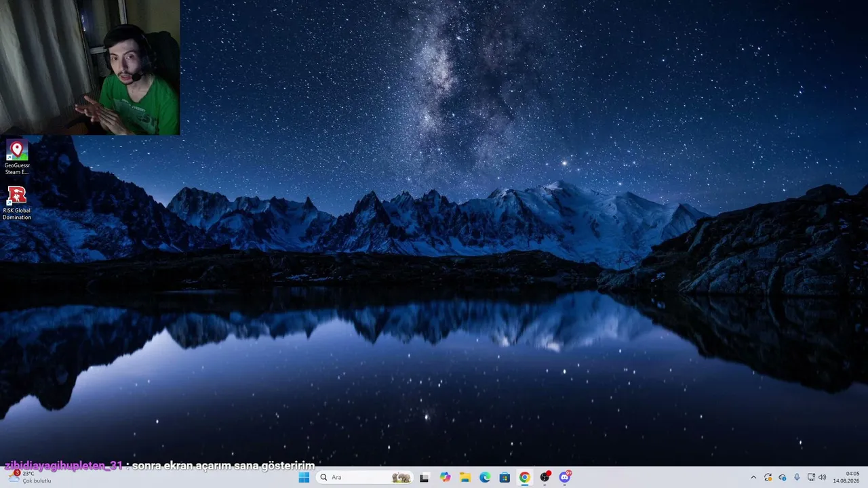Open the clock showing 04:05

847,477
